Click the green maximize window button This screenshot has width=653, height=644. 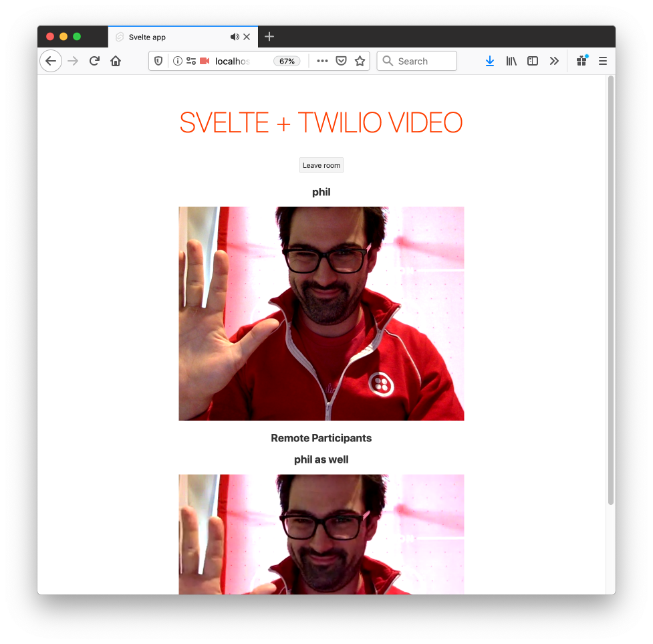tap(77, 37)
